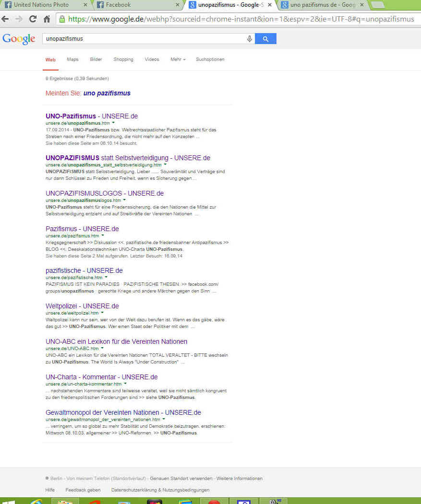Image resolution: width=421 pixels, height=504 pixels.
Task: Expand options arrow for unsere.de/UNO-ABC.htm
Action: (x=102, y=348)
